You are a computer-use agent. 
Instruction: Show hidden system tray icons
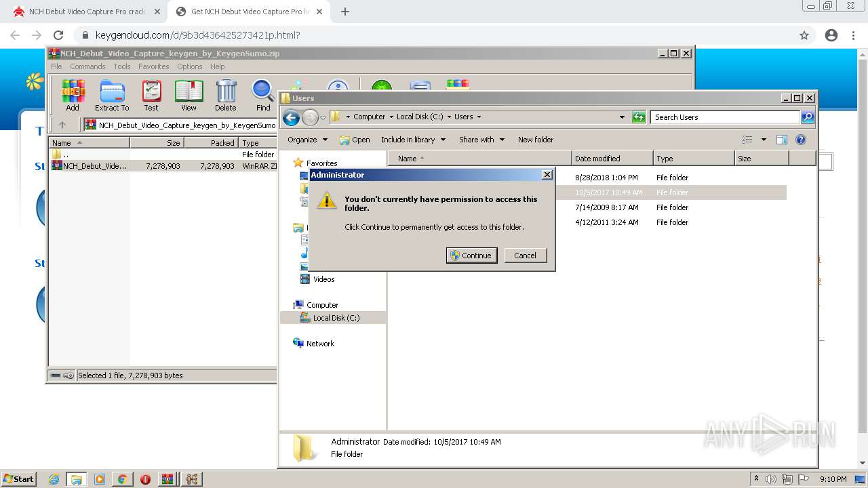click(x=756, y=479)
